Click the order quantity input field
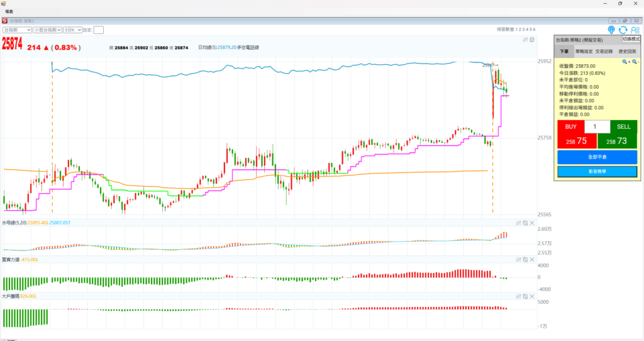 [x=597, y=126]
